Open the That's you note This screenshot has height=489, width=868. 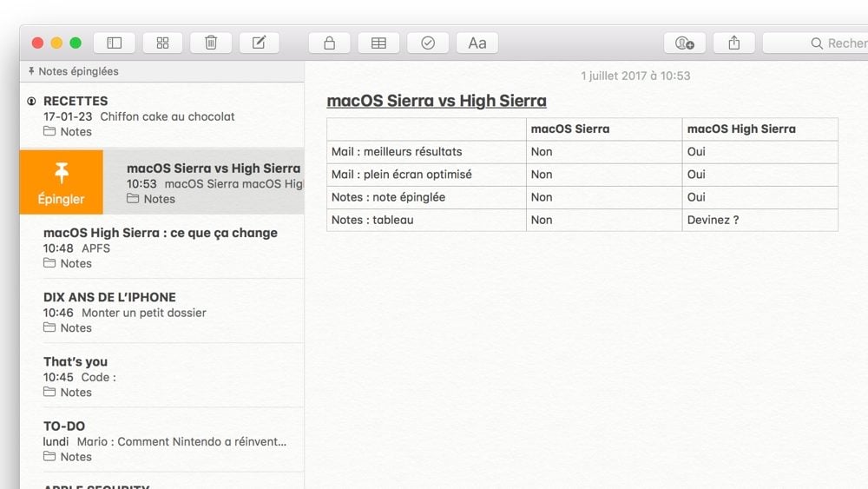coord(161,376)
